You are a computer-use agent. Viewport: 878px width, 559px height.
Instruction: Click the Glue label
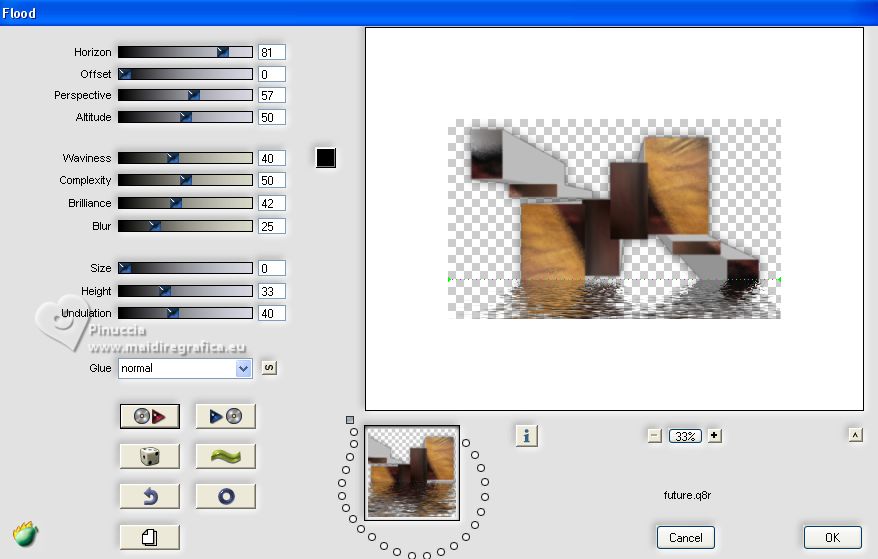(100, 368)
